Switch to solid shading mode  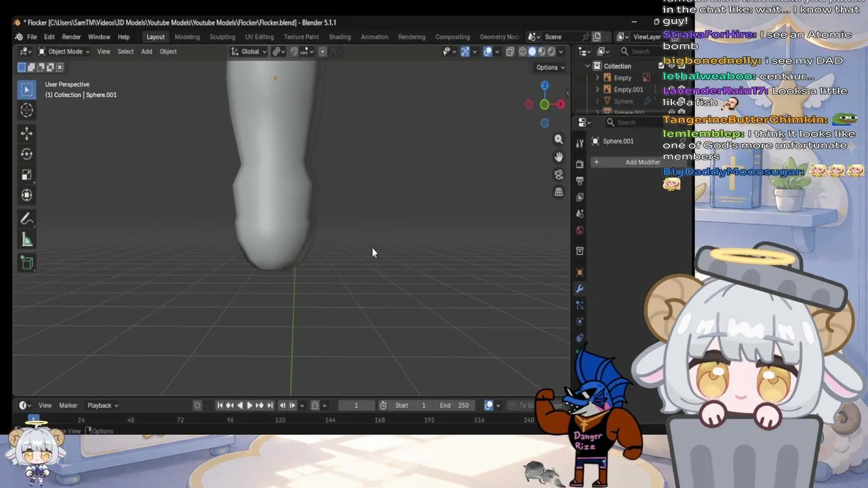coord(532,52)
